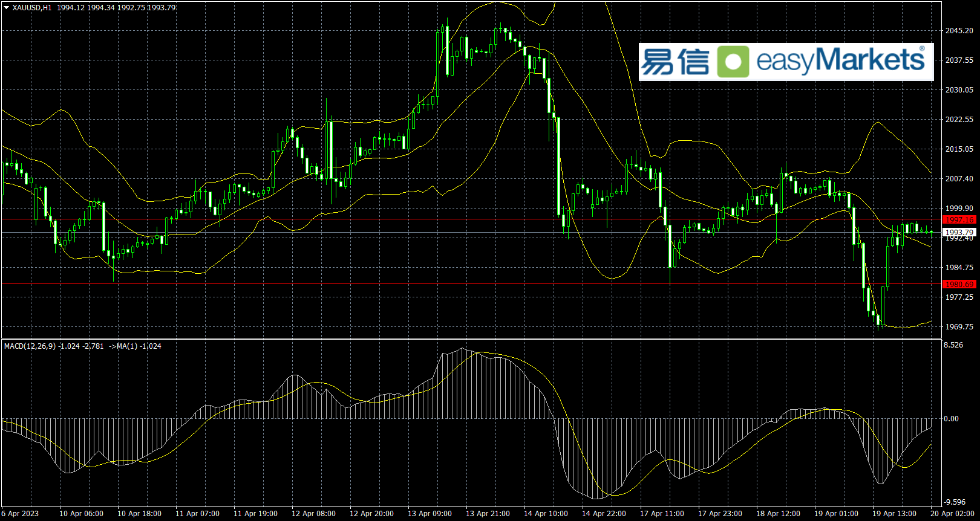Click the XAUUSD,H1 chart menu triangle
The image size is (980, 521).
[7, 8]
